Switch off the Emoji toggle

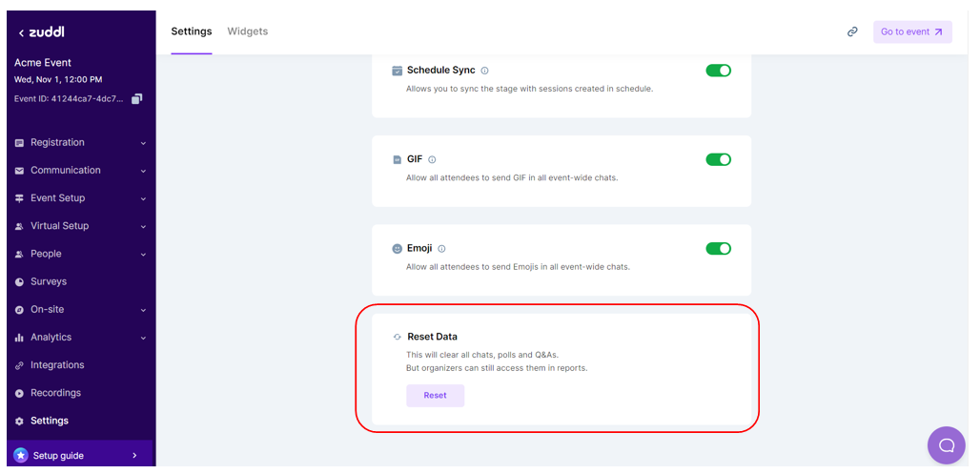coord(718,249)
